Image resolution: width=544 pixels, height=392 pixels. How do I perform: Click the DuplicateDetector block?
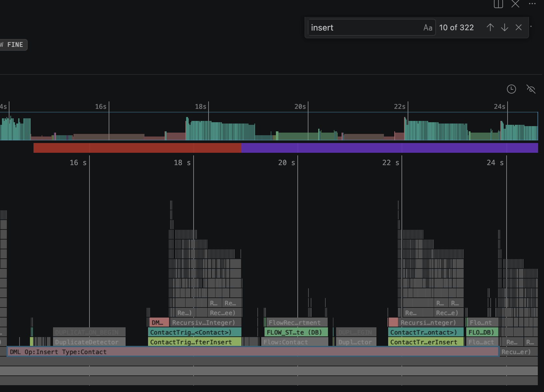pyautogui.click(x=89, y=342)
